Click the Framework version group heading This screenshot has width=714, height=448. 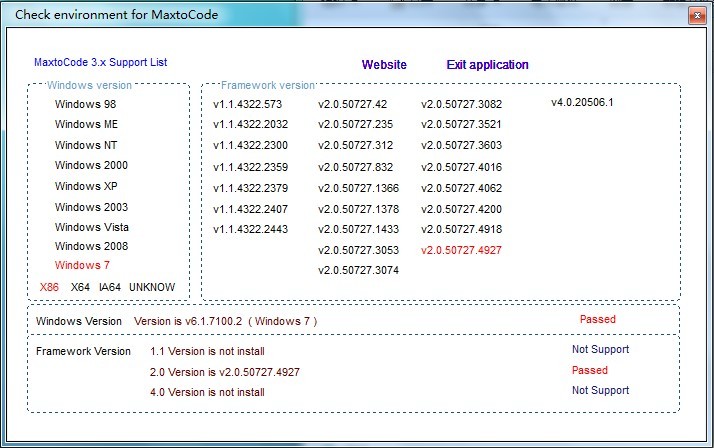(x=268, y=85)
